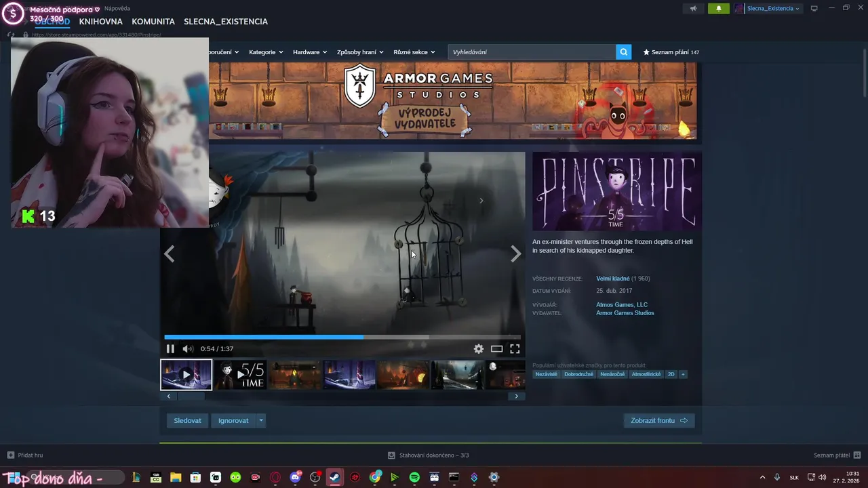Expand the Kategorie dropdown menu

266,52
